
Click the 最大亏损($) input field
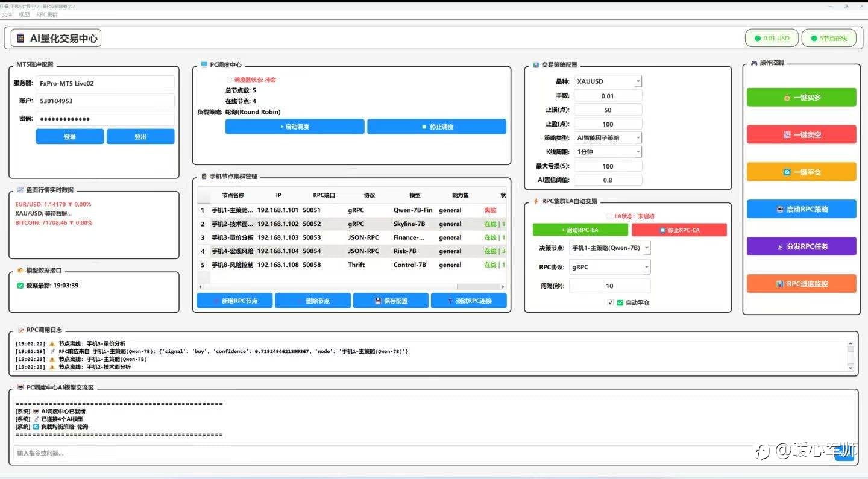pos(608,166)
